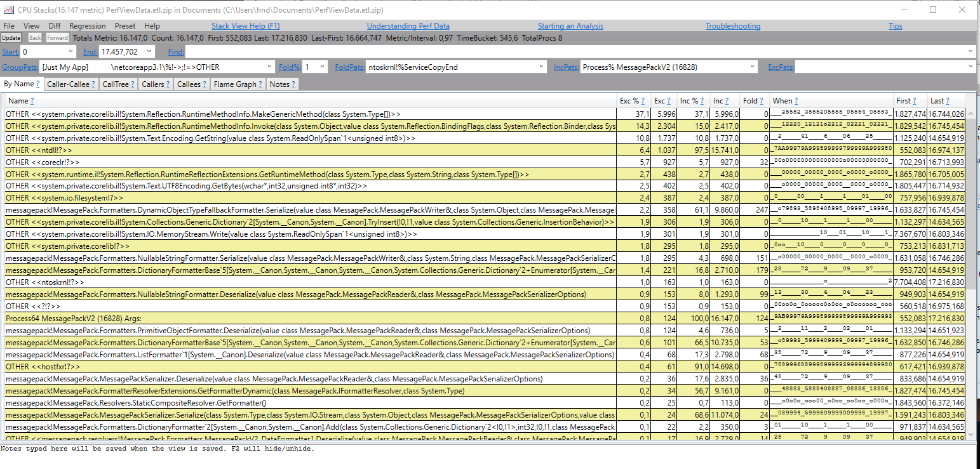Open the Regression menu
This screenshot has height=469, width=980.
(x=87, y=26)
